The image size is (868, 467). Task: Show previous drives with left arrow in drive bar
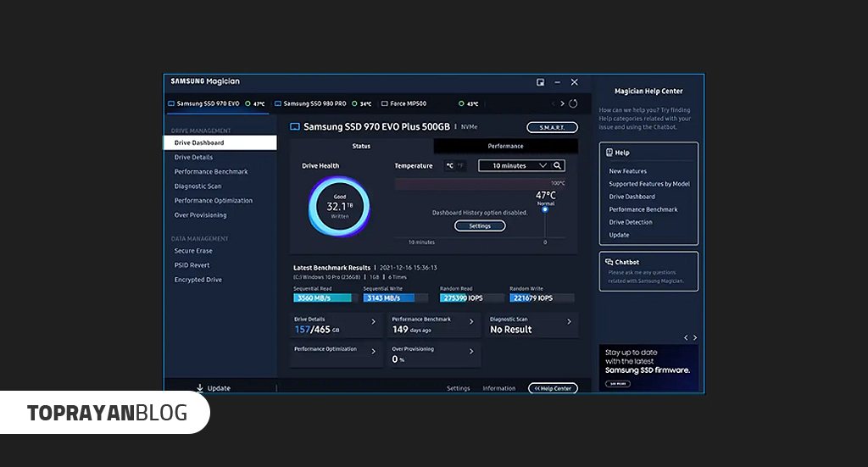553,103
